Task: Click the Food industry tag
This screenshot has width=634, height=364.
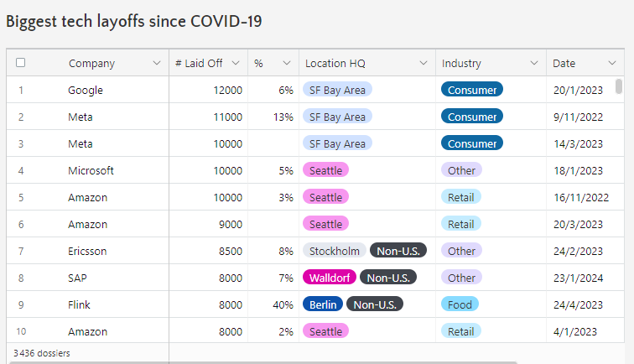Action: click(x=460, y=304)
